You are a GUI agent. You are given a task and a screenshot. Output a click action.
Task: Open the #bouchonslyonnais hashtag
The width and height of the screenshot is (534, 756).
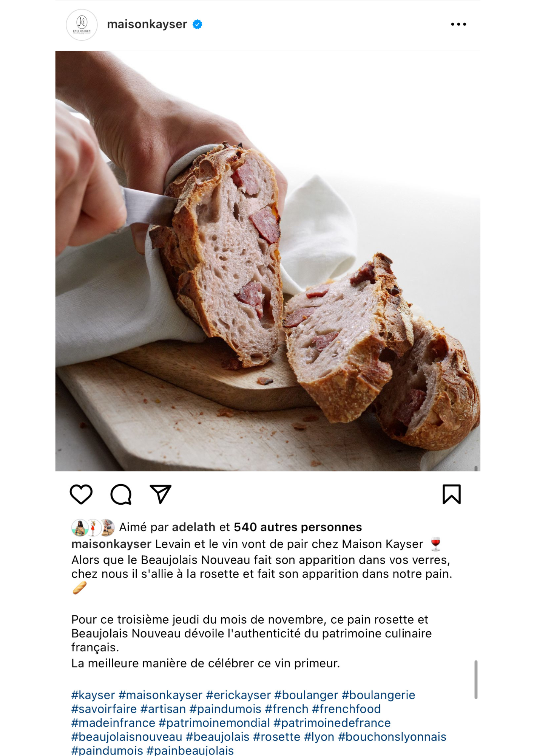[x=392, y=737]
